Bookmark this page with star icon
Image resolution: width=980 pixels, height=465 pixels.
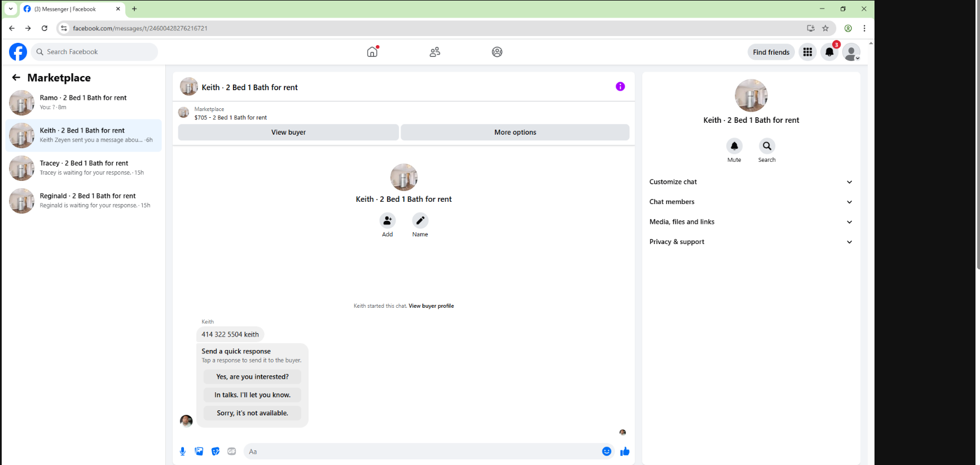(x=825, y=28)
